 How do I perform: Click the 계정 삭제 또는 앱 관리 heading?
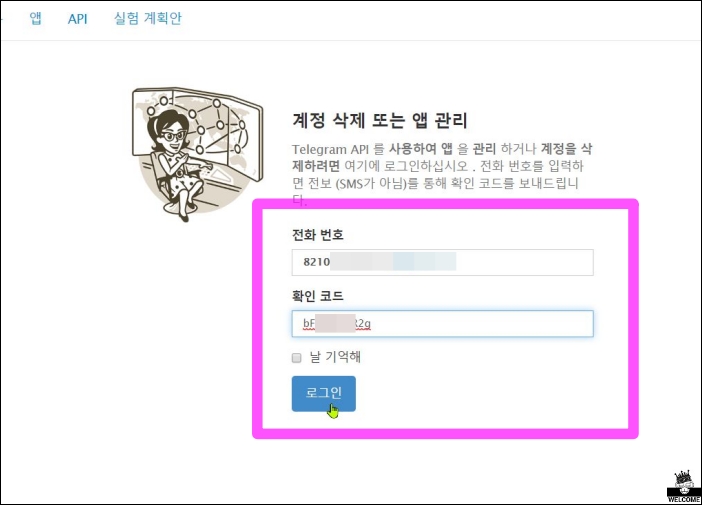380,120
